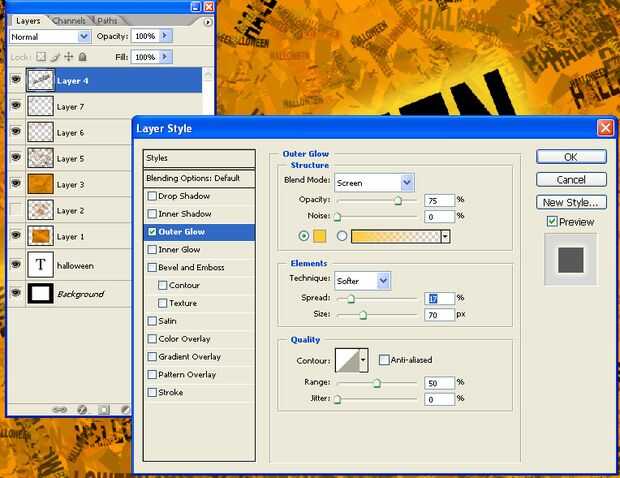The width and height of the screenshot is (620, 478).
Task: Click the Noise percentage input field
Action: tap(439, 216)
